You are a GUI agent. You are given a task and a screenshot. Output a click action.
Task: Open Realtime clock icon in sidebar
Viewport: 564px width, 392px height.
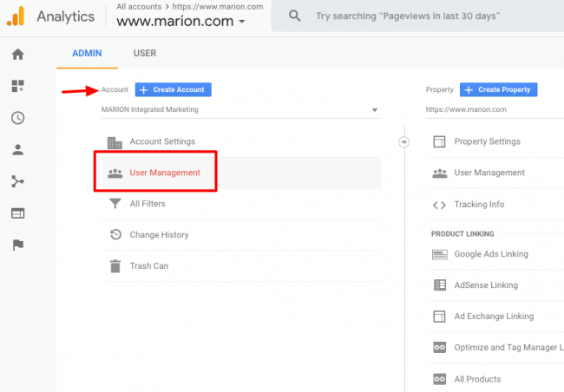coord(17,118)
